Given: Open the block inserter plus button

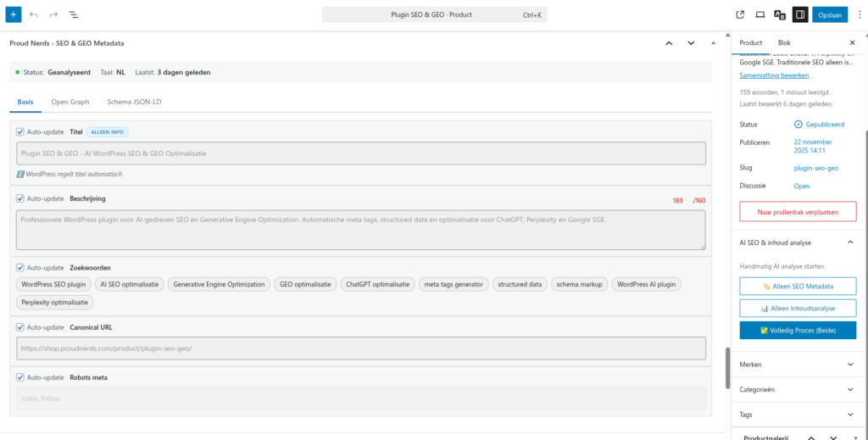Looking at the screenshot, I should (14, 14).
